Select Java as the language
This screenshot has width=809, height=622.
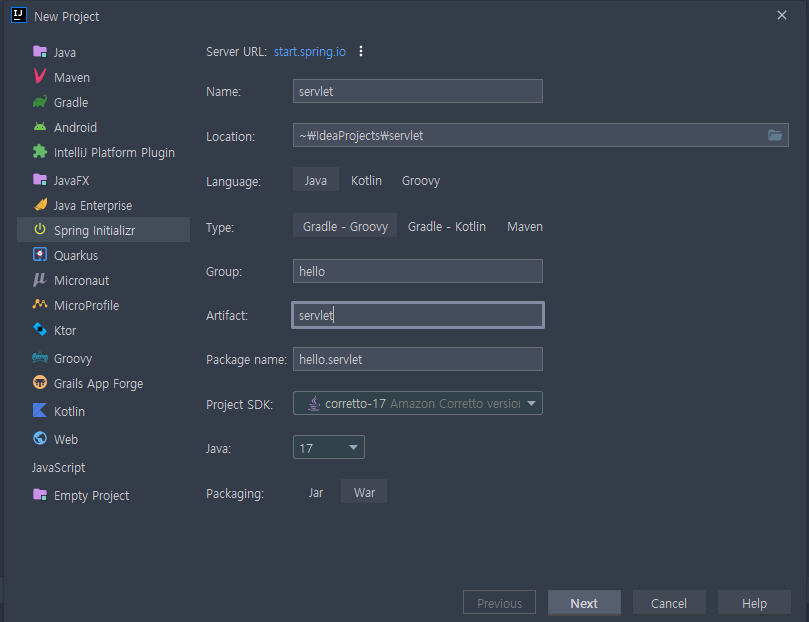coord(315,181)
